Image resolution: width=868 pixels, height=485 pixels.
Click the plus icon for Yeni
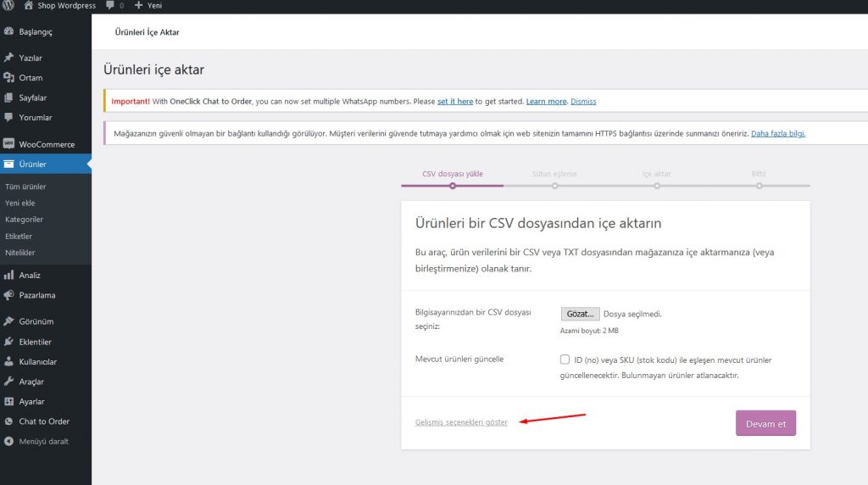click(x=139, y=6)
